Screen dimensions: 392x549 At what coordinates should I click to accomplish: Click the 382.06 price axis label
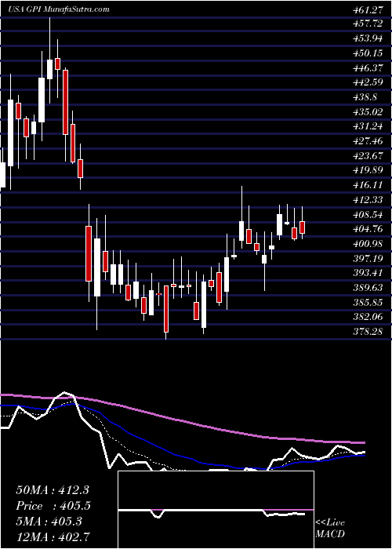click(366, 317)
